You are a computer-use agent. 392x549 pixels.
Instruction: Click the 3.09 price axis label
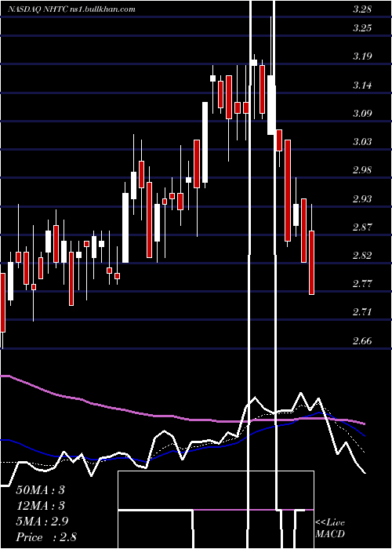pyautogui.click(x=362, y=114)
